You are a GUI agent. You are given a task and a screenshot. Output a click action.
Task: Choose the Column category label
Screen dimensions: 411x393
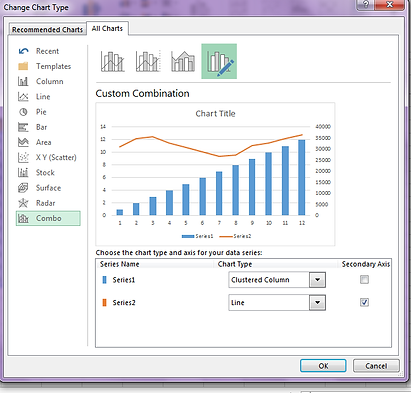[50, 81]
